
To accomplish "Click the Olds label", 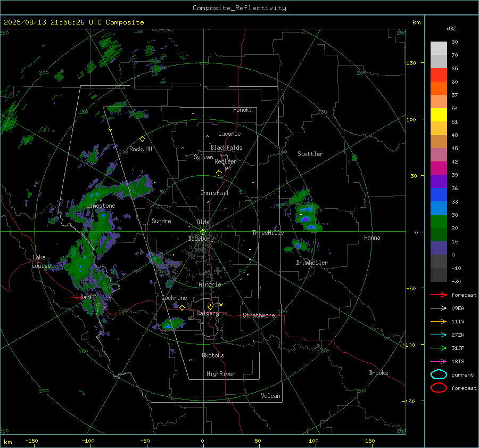I will 203,222.
